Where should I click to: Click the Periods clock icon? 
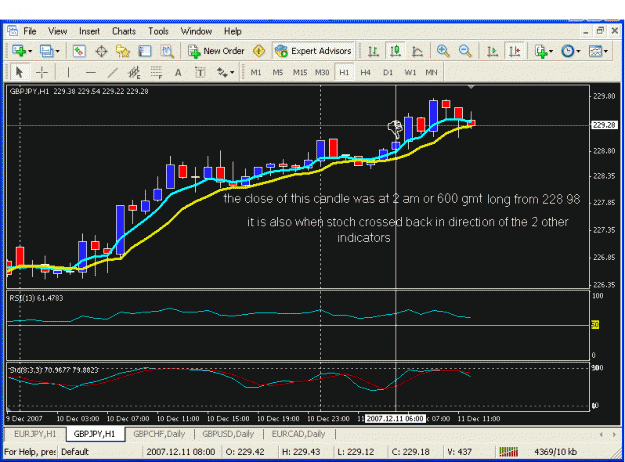pyautogui.click(x=568, y=51)
